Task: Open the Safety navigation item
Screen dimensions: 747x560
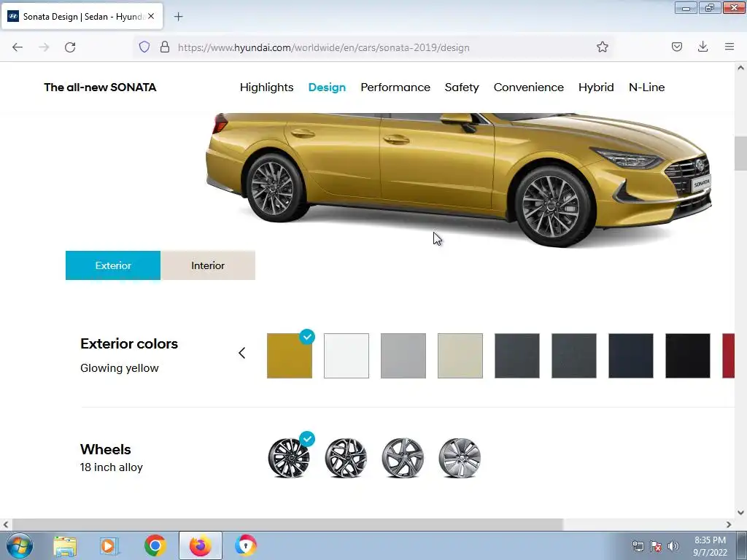Action: pyautogui.click(x=462, y=87)
